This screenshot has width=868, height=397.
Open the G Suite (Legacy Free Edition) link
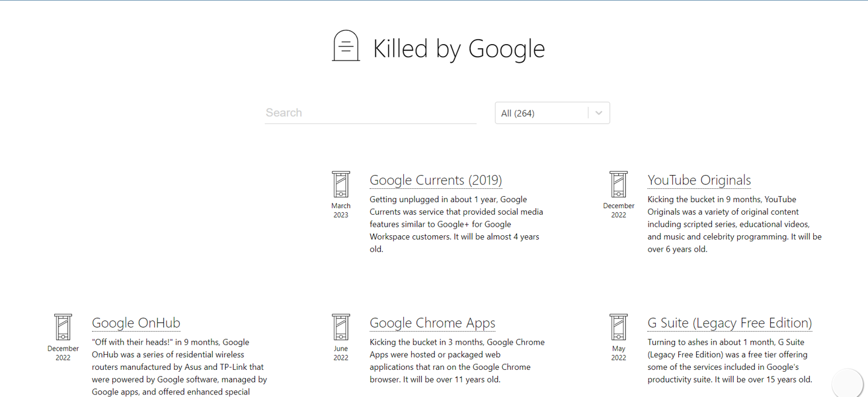click(729, 323)
